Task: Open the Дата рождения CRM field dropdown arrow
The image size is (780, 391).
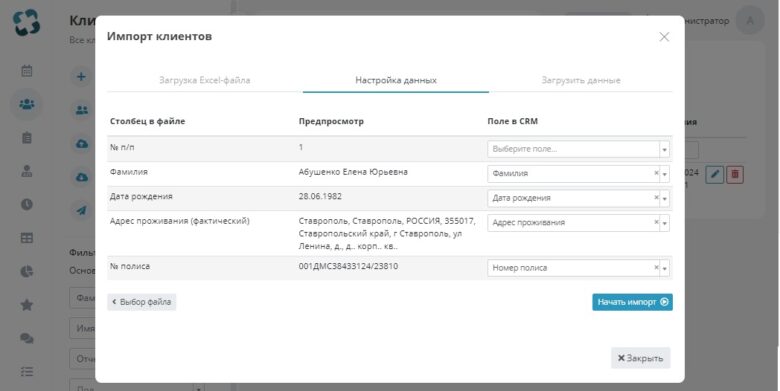Action: pyautogui.click(x=665, y=198)
